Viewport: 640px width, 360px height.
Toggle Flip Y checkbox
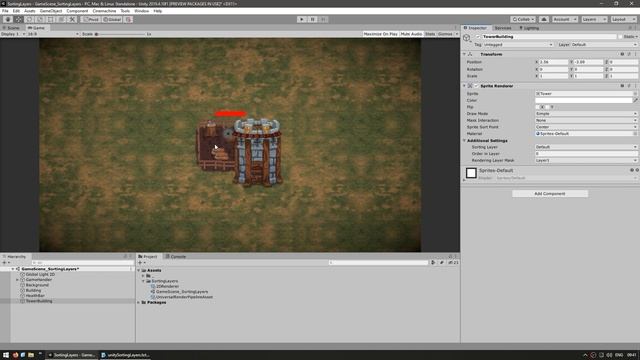coord(547,107)
